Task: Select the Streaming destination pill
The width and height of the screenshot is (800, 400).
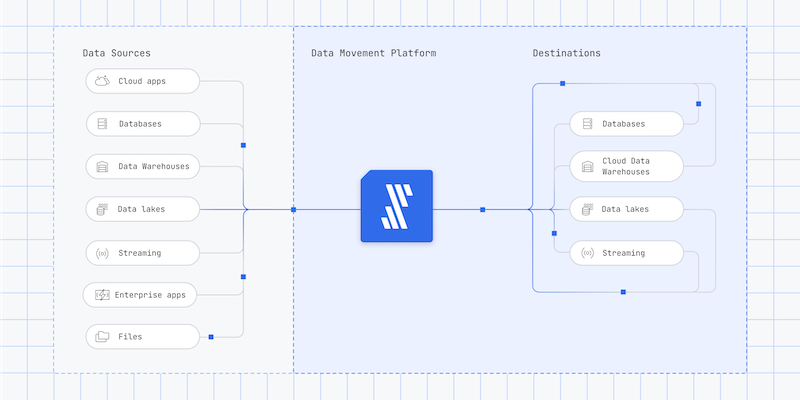Action: tap(627, 253)
